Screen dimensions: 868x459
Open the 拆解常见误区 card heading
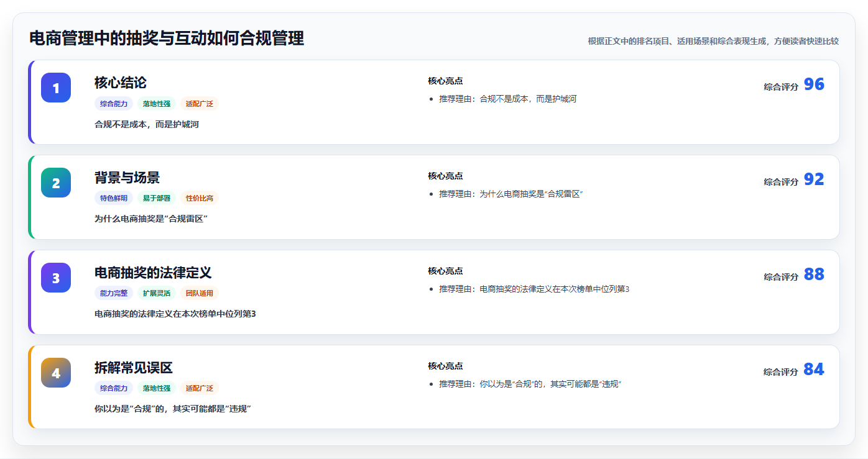click(134, 368)
